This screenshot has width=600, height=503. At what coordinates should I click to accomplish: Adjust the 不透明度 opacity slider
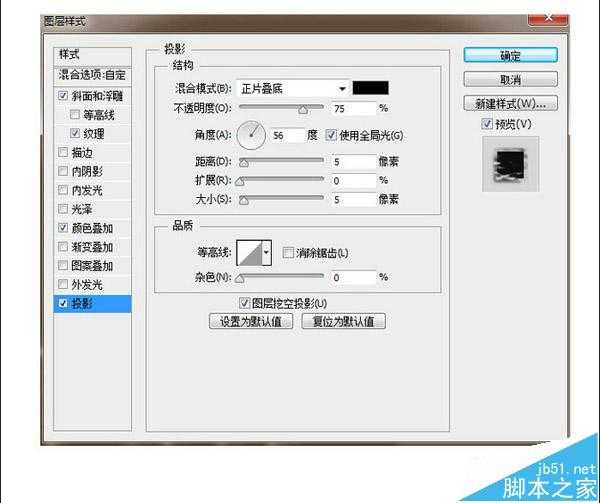281,108
